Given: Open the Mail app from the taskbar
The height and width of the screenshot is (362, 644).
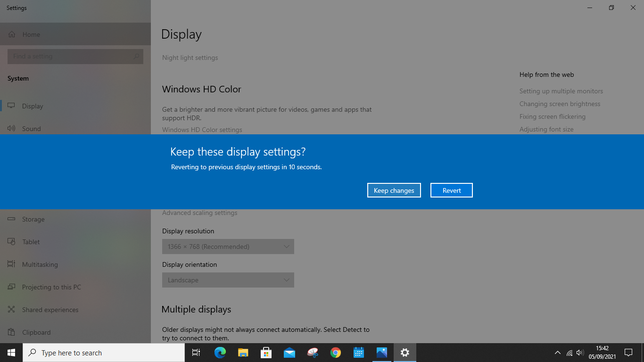Looking at the screenshot, I should 289,353.
